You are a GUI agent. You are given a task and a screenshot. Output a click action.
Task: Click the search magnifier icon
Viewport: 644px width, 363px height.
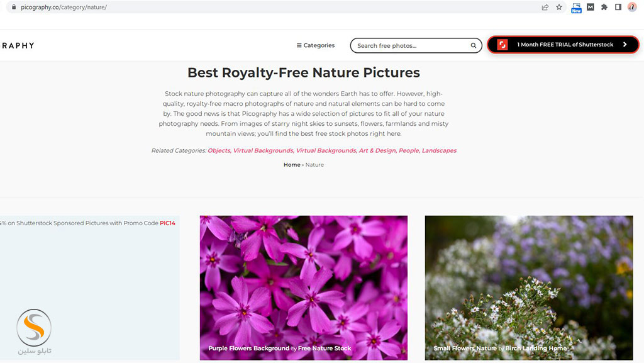(x=474, y=45)
